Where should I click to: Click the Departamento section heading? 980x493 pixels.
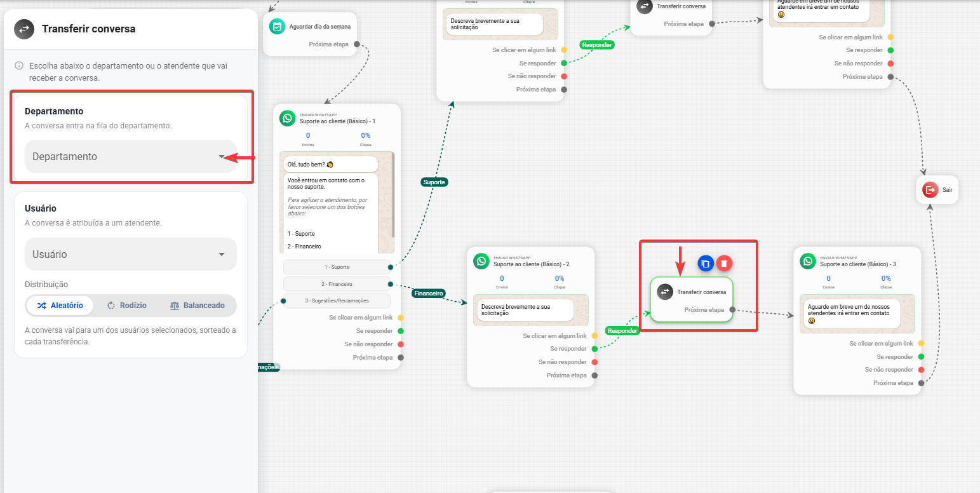(54, 111)
